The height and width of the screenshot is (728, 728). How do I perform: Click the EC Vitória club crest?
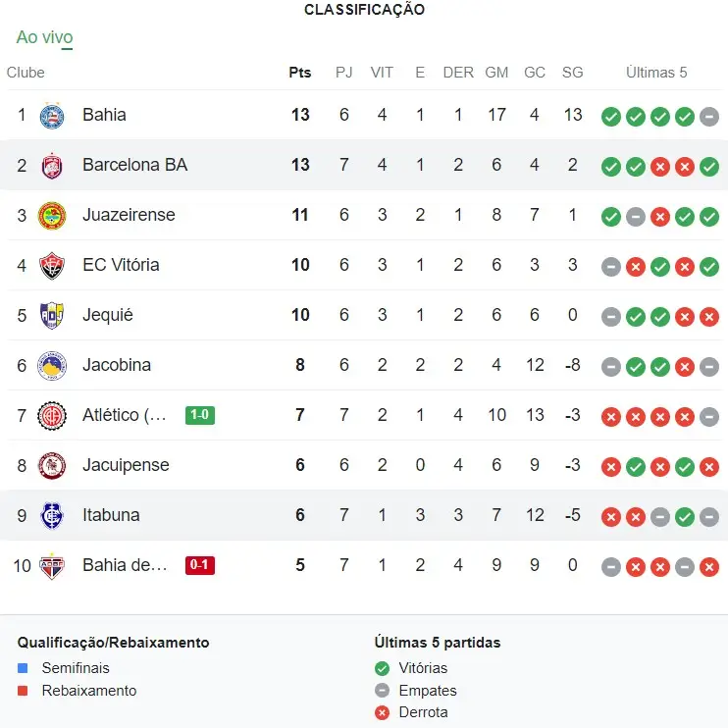(51, 266)
